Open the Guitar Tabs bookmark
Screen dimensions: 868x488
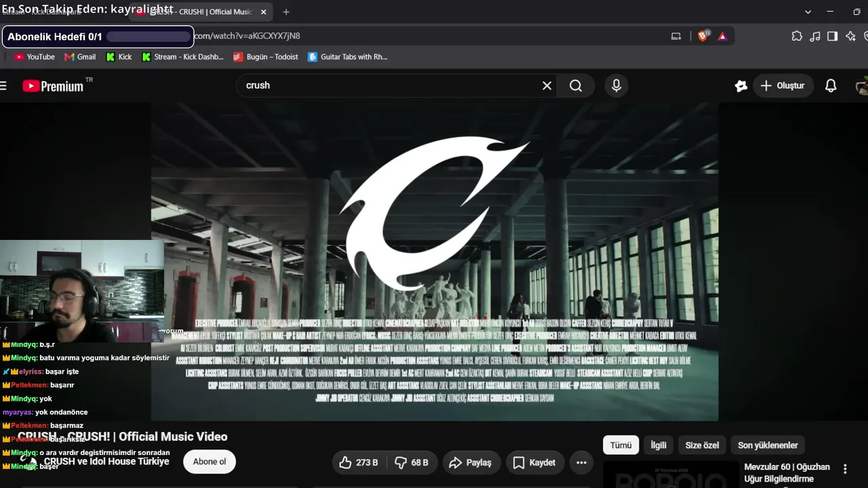(x=347, y=57)
